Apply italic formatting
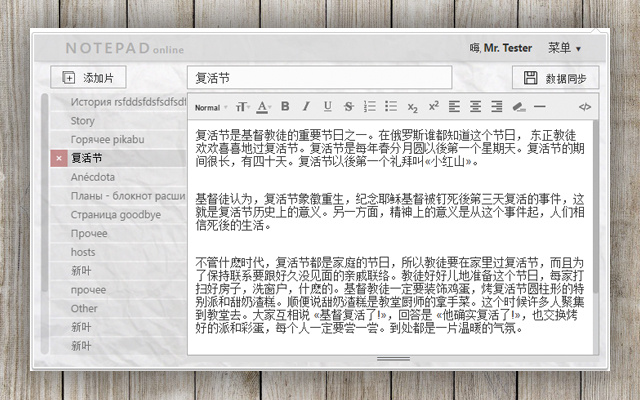The height and width of the screenshot is (400, 640). (306, 107)
